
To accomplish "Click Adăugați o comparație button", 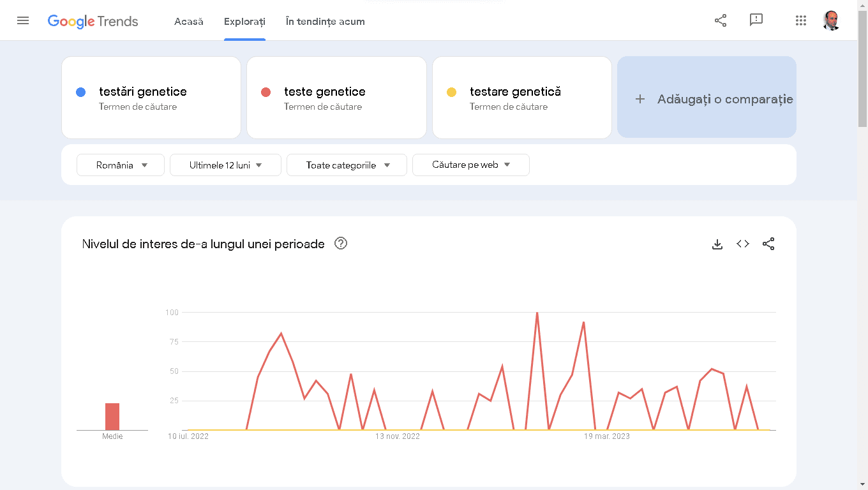I will click(x=707, y=99).
